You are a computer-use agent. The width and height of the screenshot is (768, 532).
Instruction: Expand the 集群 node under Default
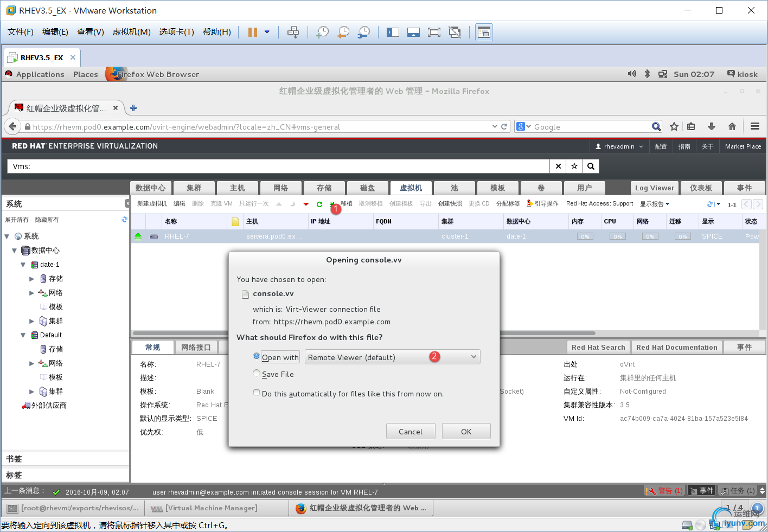(x=32, y=392)
